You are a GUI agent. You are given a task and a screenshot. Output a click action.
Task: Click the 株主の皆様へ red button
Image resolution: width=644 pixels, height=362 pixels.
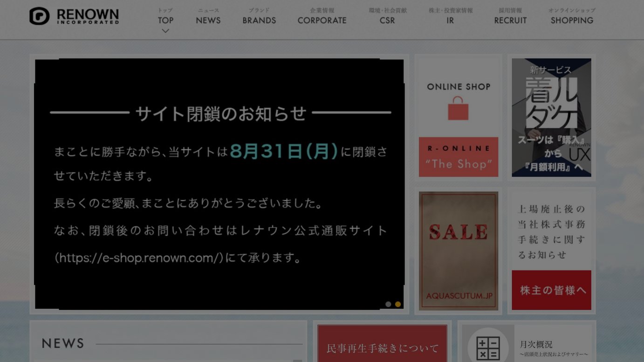point(551,290)
